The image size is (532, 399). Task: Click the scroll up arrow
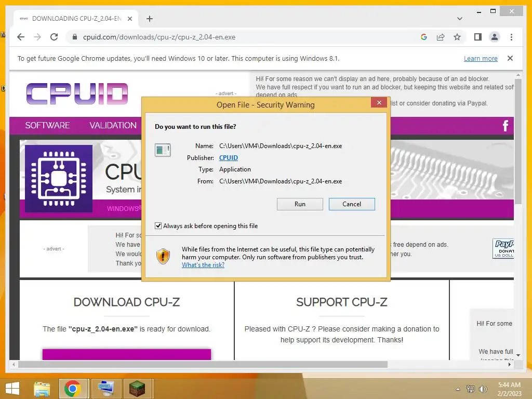click(x=518, y=74)
